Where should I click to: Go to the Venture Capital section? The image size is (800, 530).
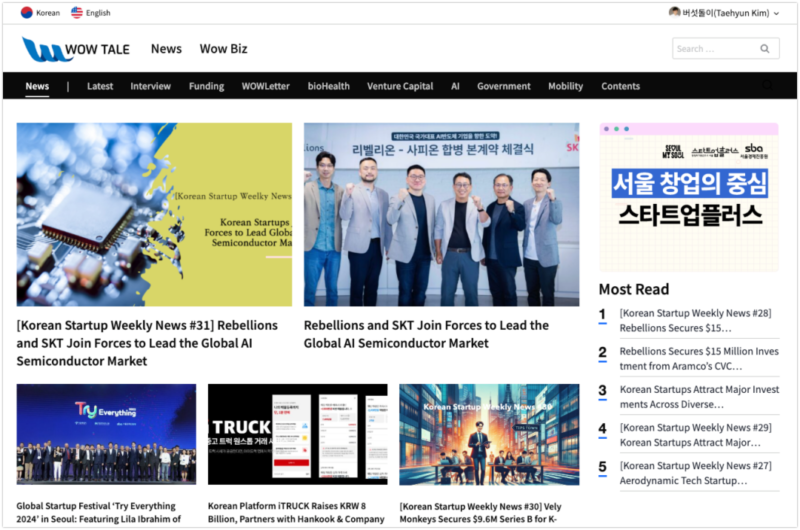point(400,86)
